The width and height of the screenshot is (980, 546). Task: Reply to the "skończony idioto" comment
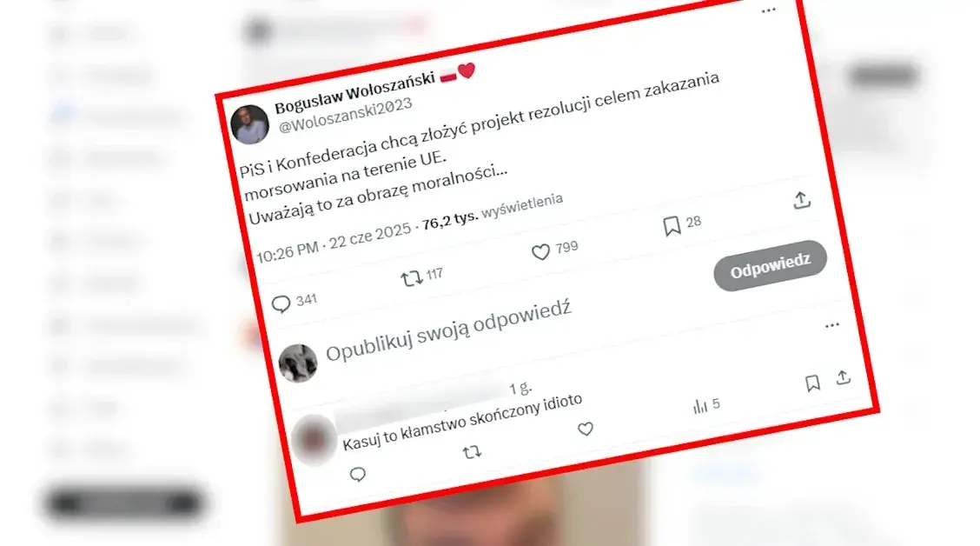(x=357, y=475)
